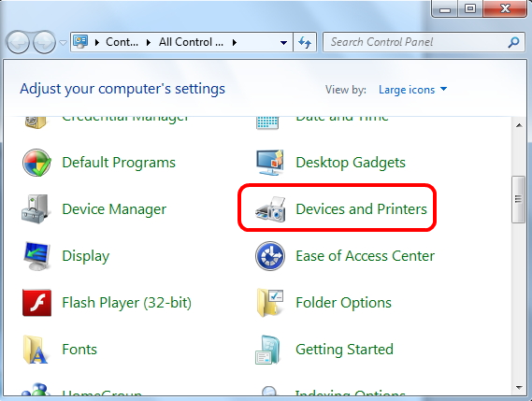Open the Ease of Access Center link
The image size is (532, 401).
point(365,256)
